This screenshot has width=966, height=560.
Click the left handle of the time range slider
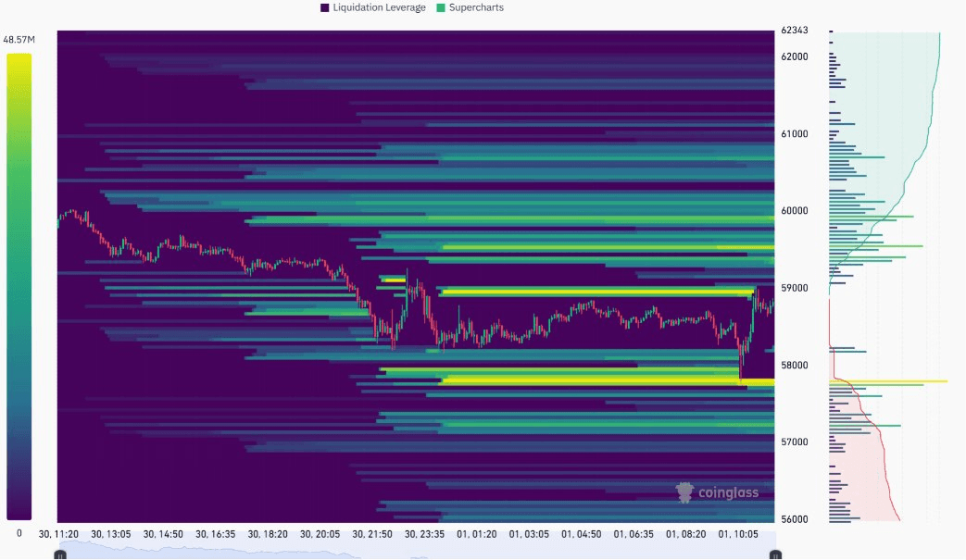coord(60,555)
